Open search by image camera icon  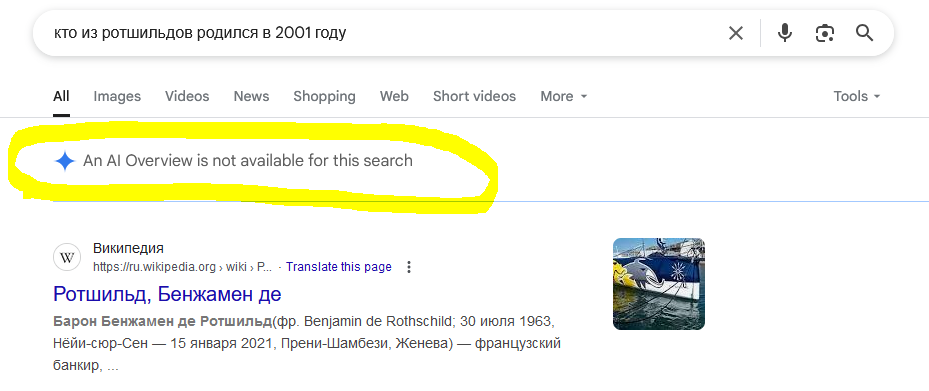point(825,33)
